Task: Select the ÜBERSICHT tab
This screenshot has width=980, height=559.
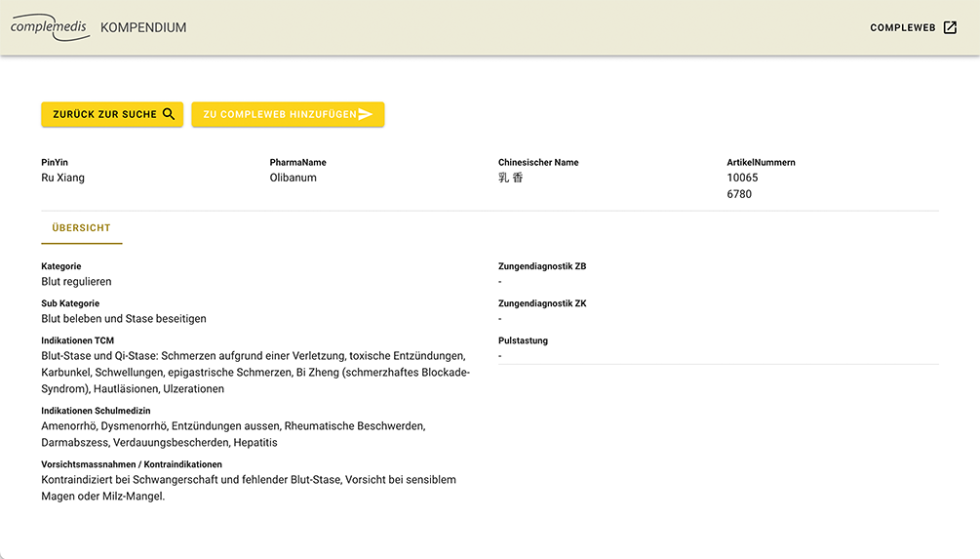Action: pyautogui.click(x=81, y=227)
